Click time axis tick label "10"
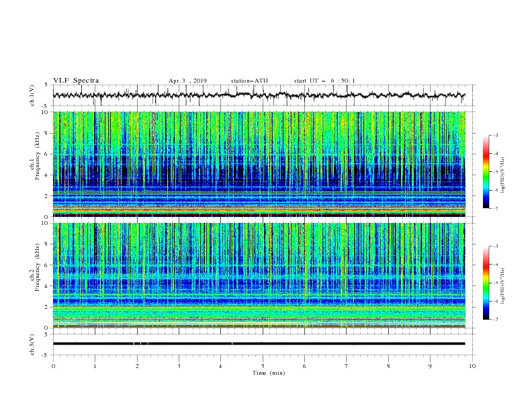This screenshot has height=411, width=532. point(472,366)
